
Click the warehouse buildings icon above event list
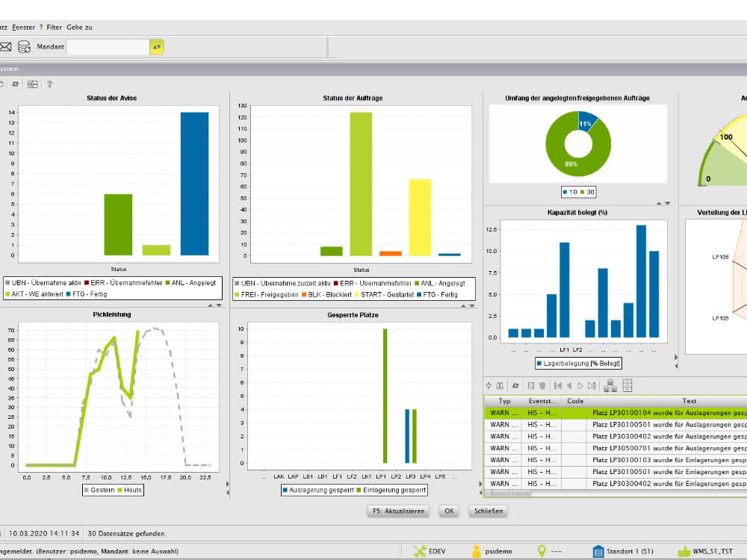[x=610, y=386]
